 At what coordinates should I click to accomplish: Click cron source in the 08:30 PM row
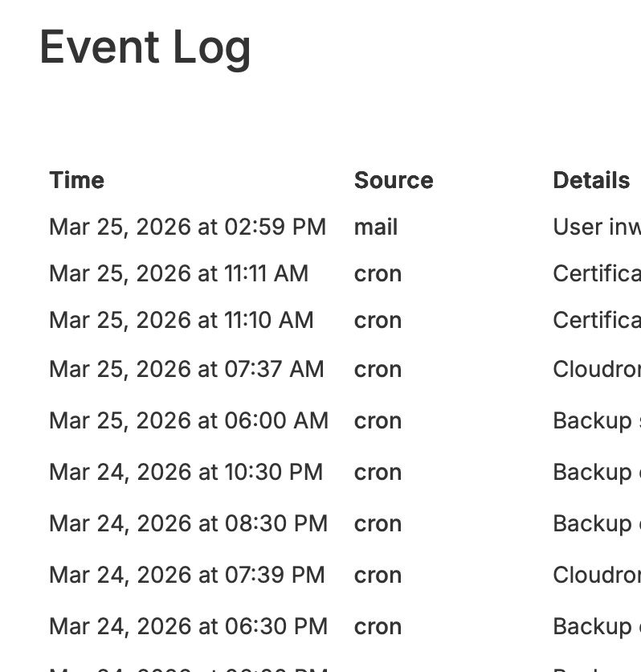point(378,524)
